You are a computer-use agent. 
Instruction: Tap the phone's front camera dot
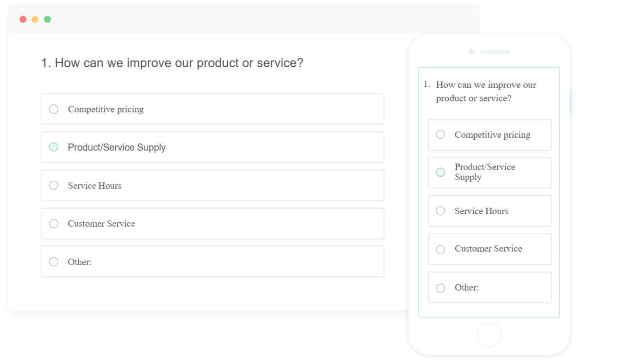[471, 51]
